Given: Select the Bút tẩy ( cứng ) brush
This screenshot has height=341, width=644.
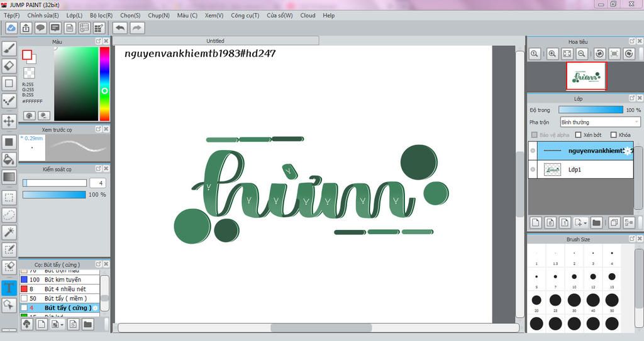Looking at the screenshot, I should [x=60, y=308].
